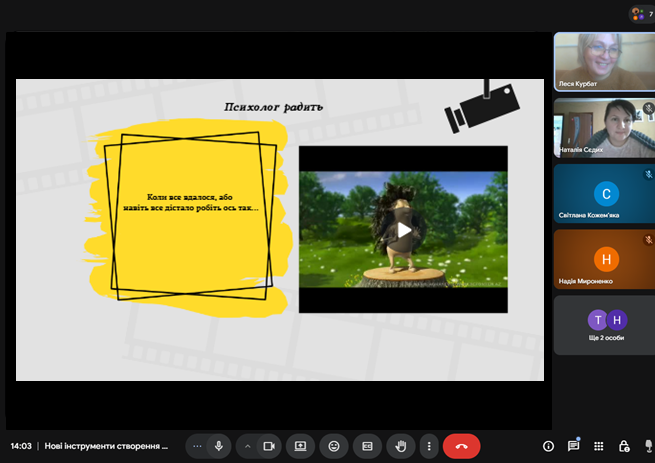Open the meeting details info icon
This screenshot has width=655, height=463.
[x=548, y=446]
